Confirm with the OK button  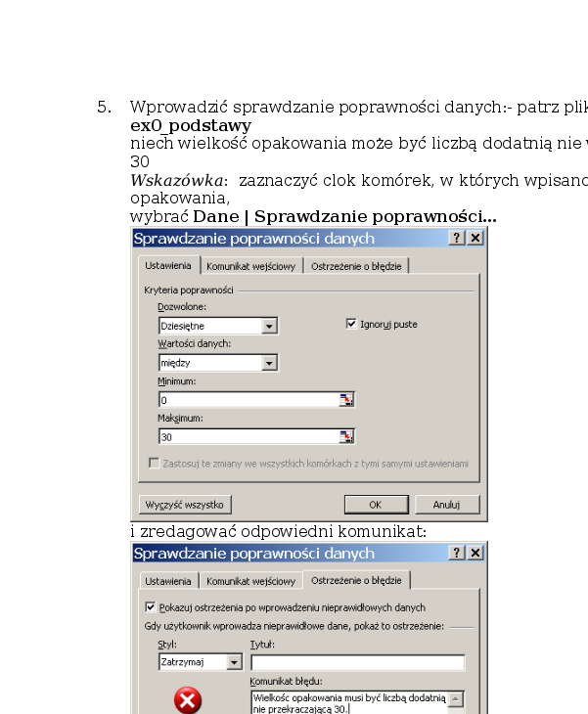coord(375,505)
